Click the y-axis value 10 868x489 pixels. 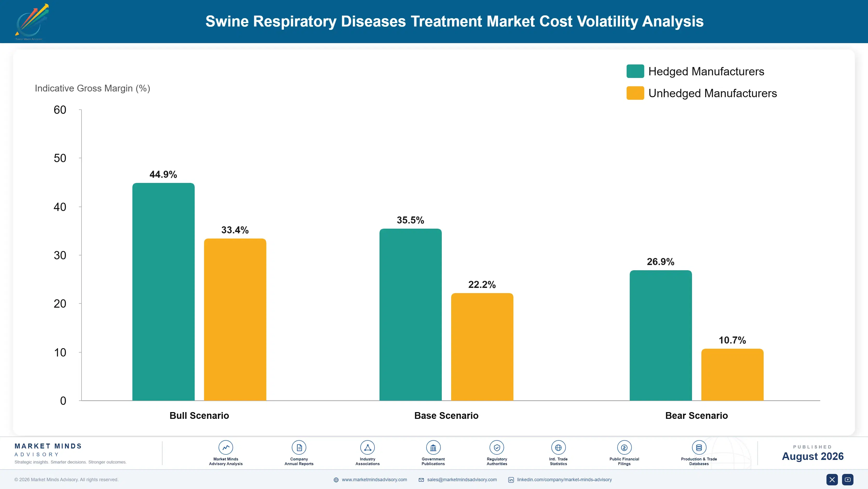(x=60, y=352)
